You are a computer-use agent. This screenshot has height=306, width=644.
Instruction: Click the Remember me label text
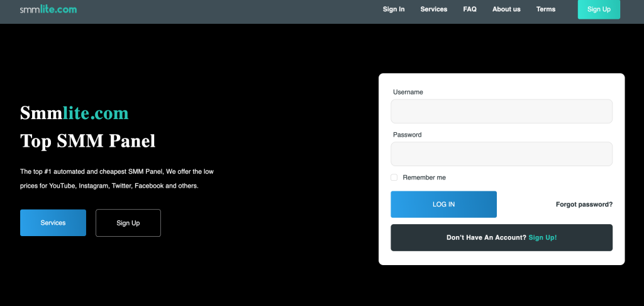click(x=425, y=178)
